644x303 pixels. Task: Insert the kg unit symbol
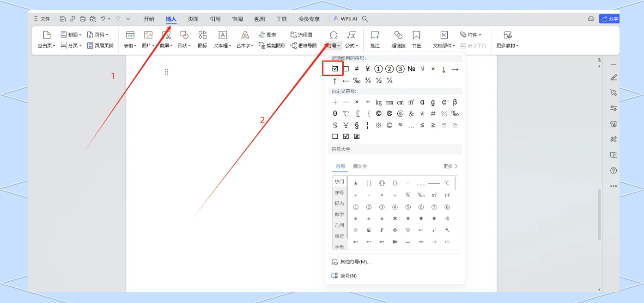click(x=379, y=102)
